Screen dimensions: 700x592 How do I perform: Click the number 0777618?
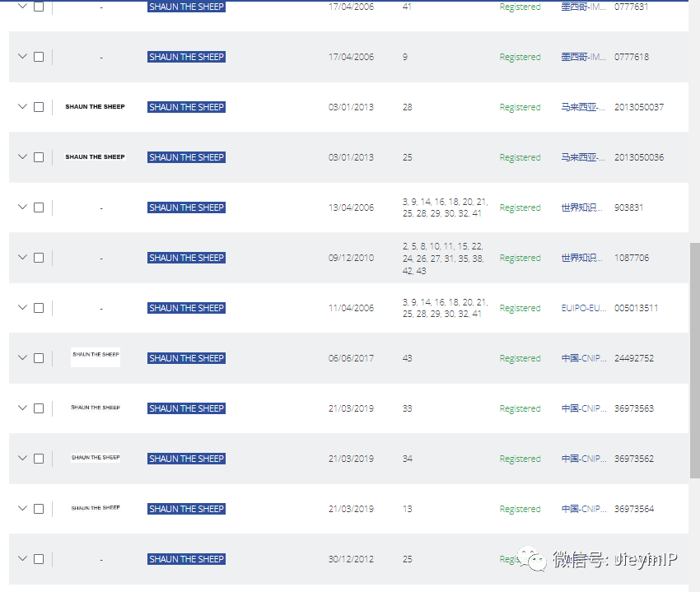632,57
